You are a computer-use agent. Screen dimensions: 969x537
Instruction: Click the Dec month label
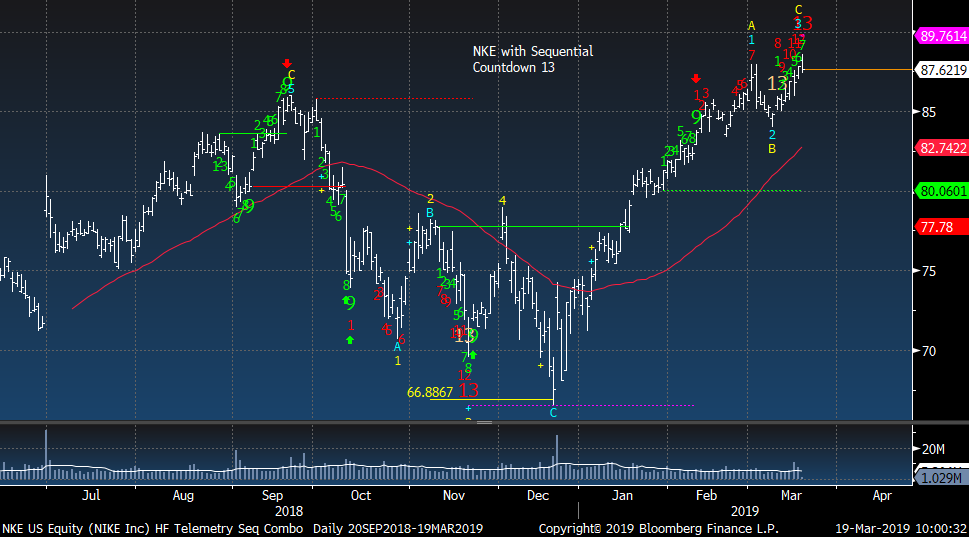click(538, 495)
